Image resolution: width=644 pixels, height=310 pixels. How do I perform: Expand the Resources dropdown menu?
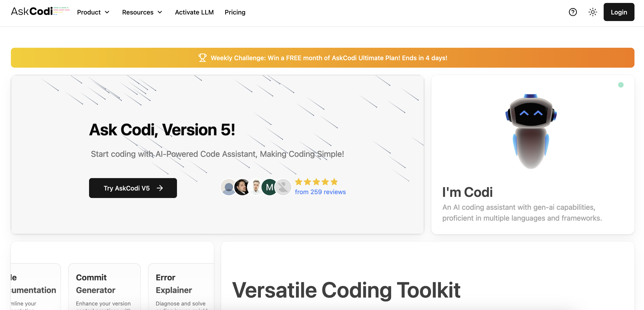[142, 12]
